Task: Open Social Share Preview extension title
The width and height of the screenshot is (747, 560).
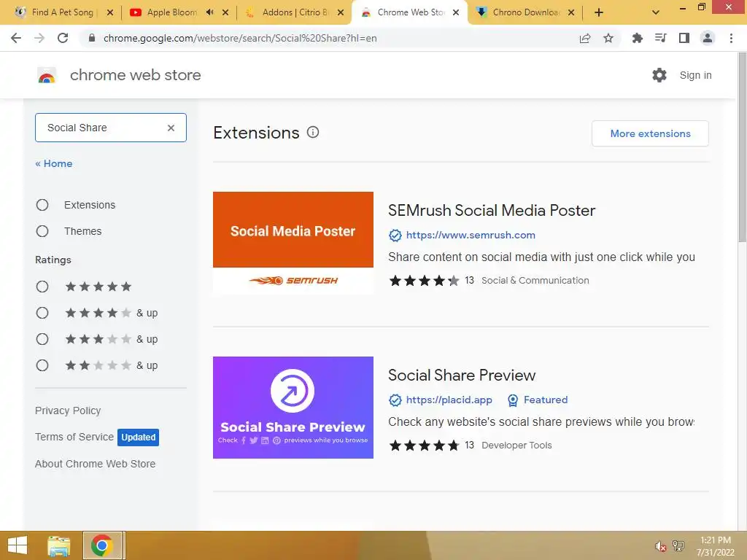Action: (462, 376)
